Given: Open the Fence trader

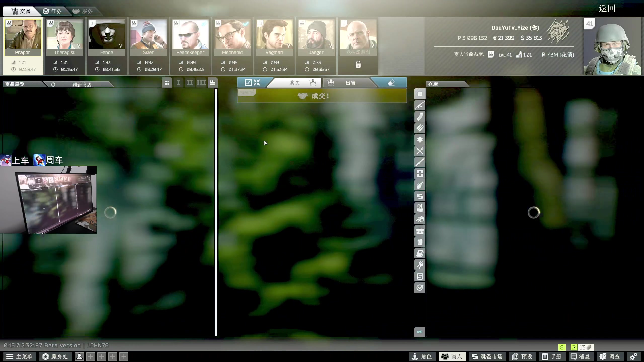Looking at the screenshot, I should (106, 38).
